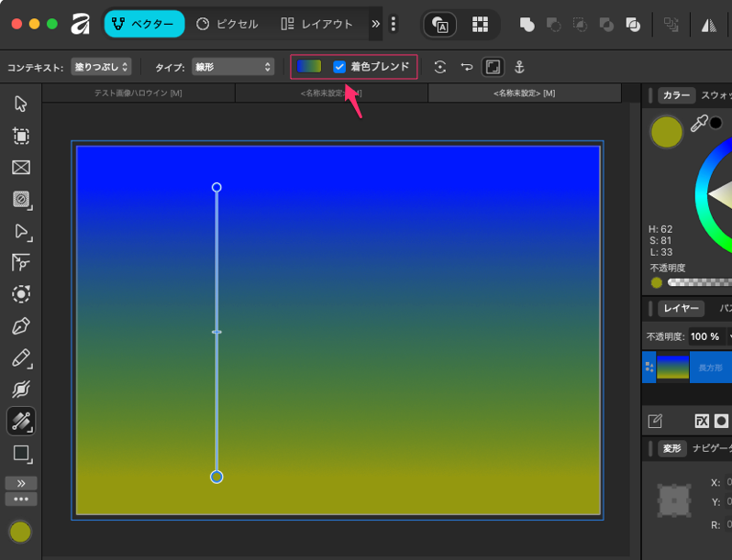Click the reverse gradient button
The height and width of the screenshot is (560, 732).
(x=466, y=67)
